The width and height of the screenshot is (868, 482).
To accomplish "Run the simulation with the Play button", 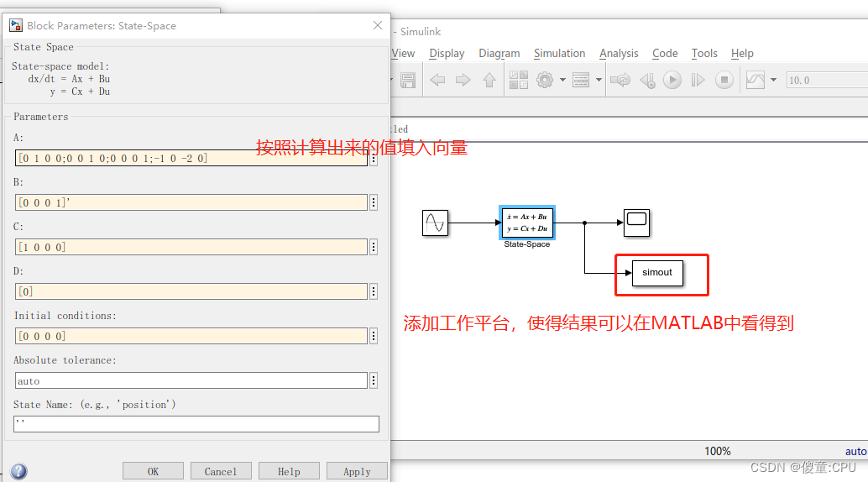I will pos(672,81).
